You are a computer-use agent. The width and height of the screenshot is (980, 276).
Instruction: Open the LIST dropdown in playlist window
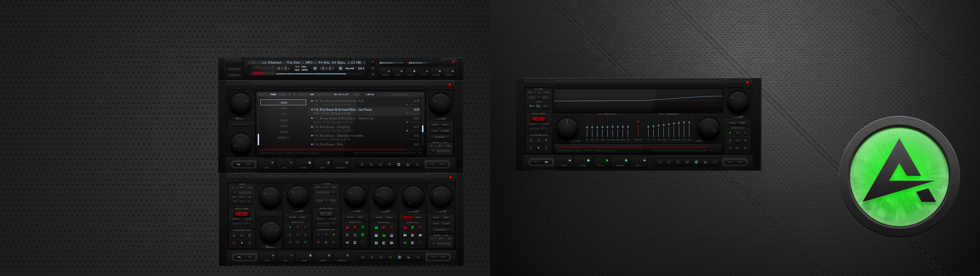tap(263, 95)
